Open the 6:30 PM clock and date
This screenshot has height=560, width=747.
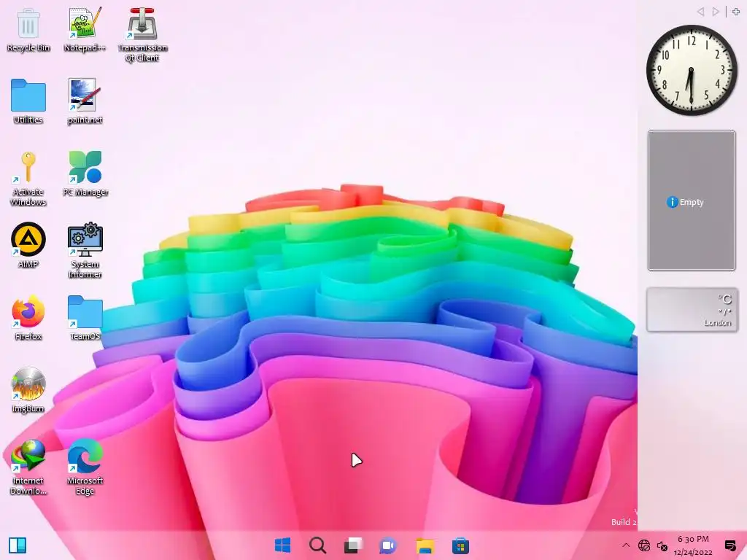click(x=693, y=545)
